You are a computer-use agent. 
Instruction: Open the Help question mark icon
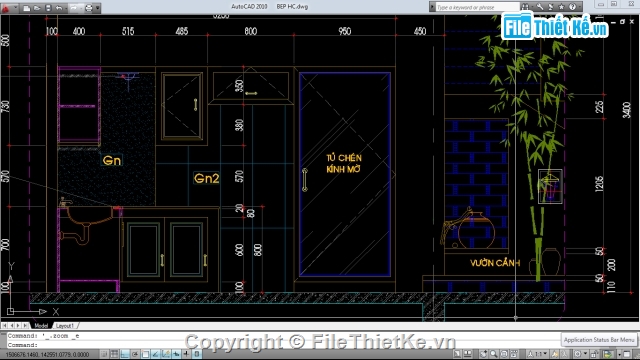(x=573, y=7)
